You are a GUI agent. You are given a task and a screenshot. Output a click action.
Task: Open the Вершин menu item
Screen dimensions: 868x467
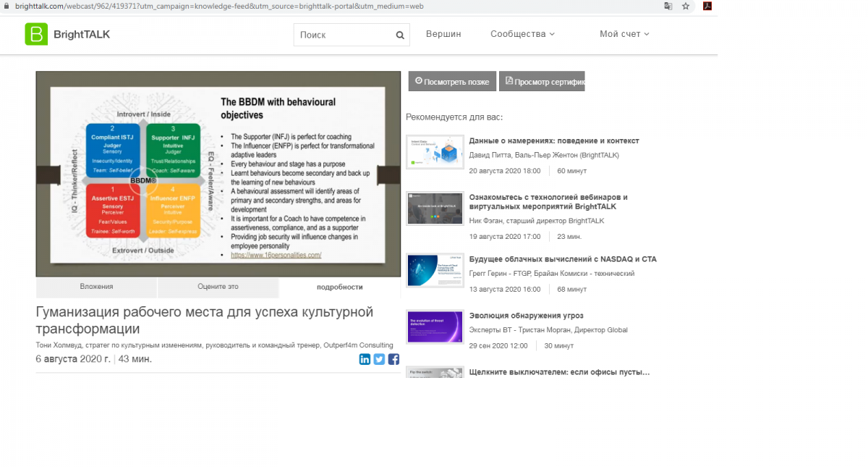click(x=443, y=34)
